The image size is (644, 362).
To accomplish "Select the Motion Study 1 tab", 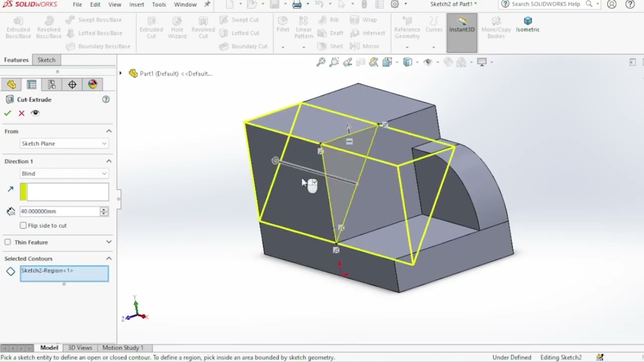I will click(x=123, y=347).
